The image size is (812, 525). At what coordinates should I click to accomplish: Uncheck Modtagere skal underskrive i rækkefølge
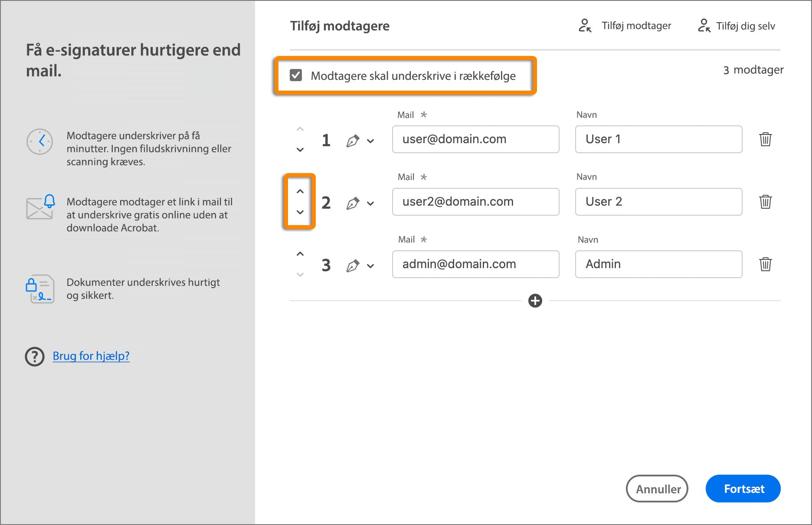[296, 75]
